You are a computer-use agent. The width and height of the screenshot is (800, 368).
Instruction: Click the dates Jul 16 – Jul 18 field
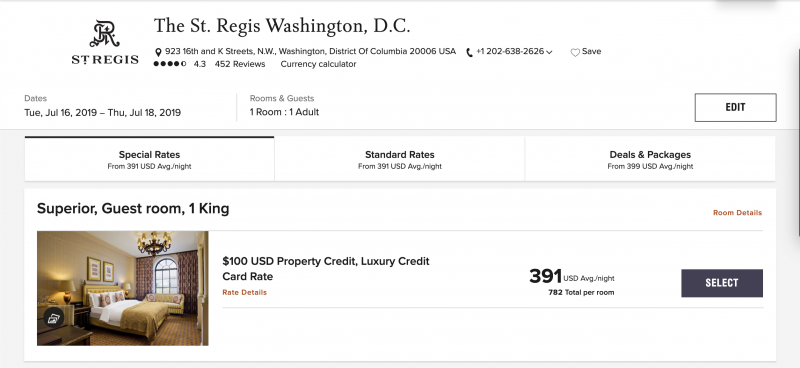[103, 106]
